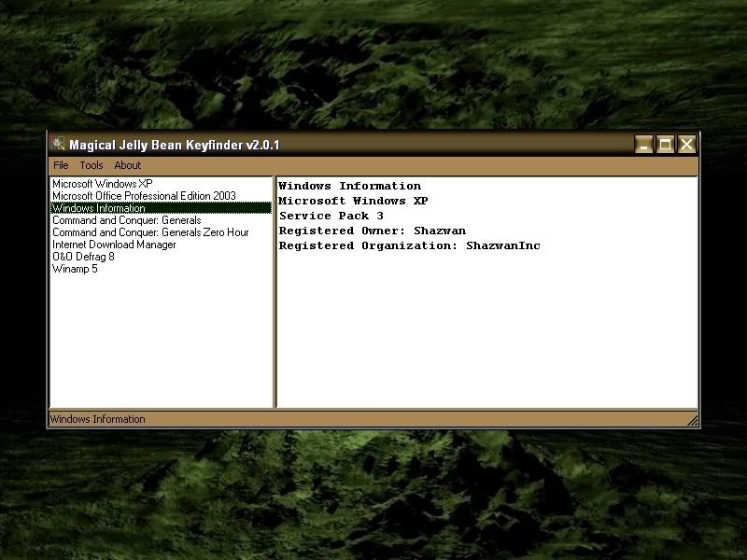The height and width of the screenshot is (560, 747).
Task: Open the File menu
Action: (x=61, y=165)
